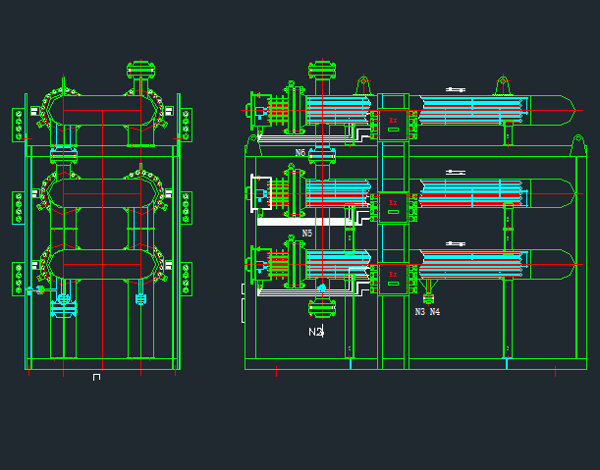Select the N5 nozzle label
This screenshot has width=600, height=470.
pyautogui.click(x=307, y=233)
